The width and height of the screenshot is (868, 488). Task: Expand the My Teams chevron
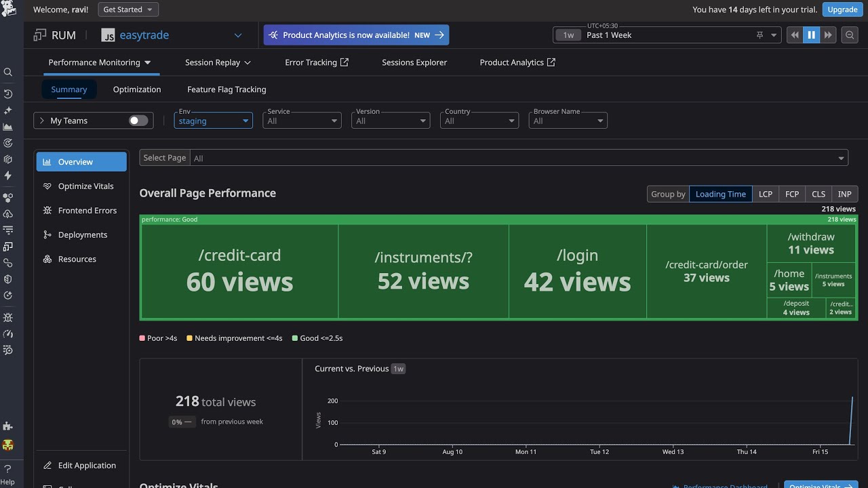click(x=42, y=121)
